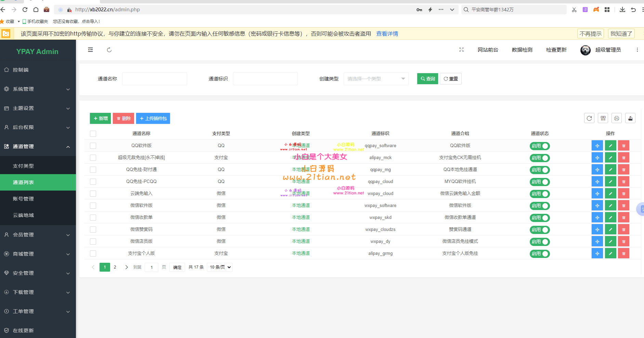Open the column display settings grid icon
This screenshot has width=644, height=338.
[603, 118]
